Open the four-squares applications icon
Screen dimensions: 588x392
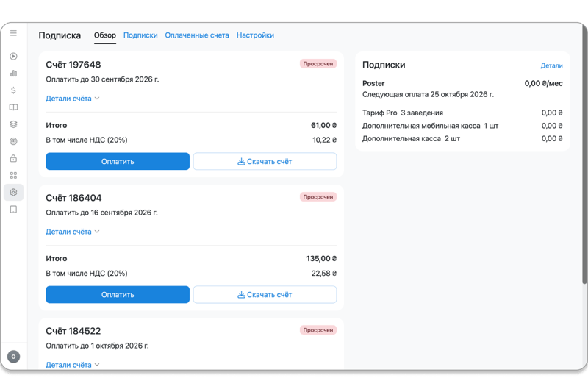13,175
